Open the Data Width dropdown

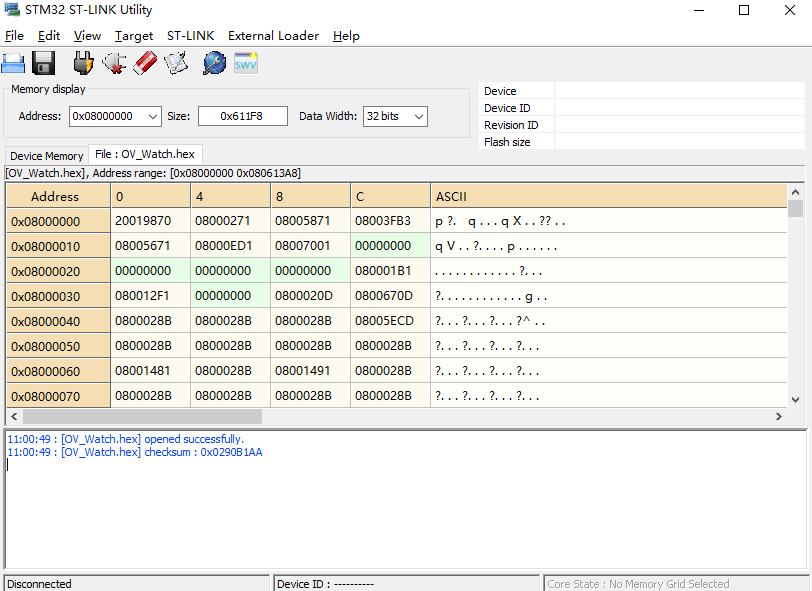coord(418,117)
